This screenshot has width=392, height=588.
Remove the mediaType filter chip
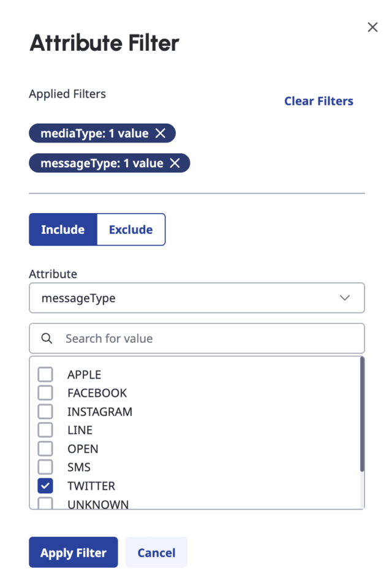[160, 134]
